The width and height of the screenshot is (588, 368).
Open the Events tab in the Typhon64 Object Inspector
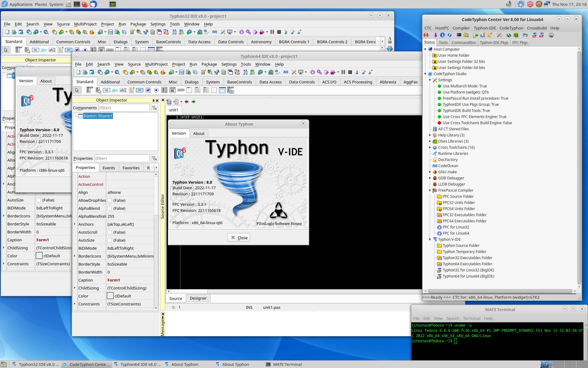pyautogui.click(x=109, y=168)
